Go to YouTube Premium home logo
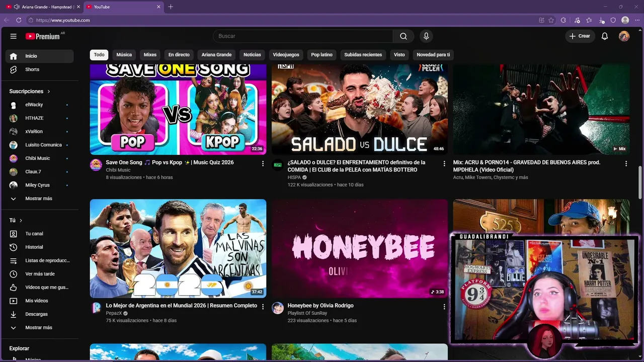Screen dimensions: 644x362 click(43, 36)
